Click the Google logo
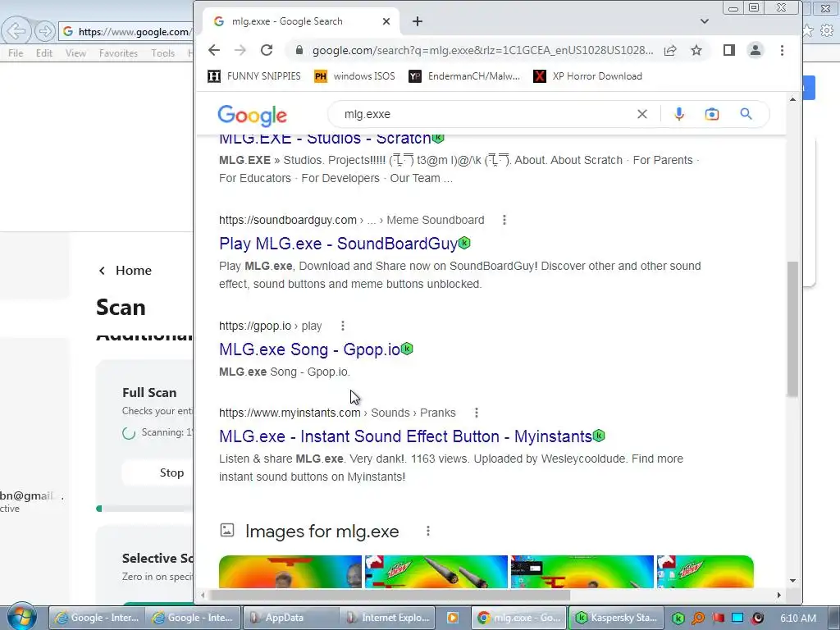 coord(253,115)
